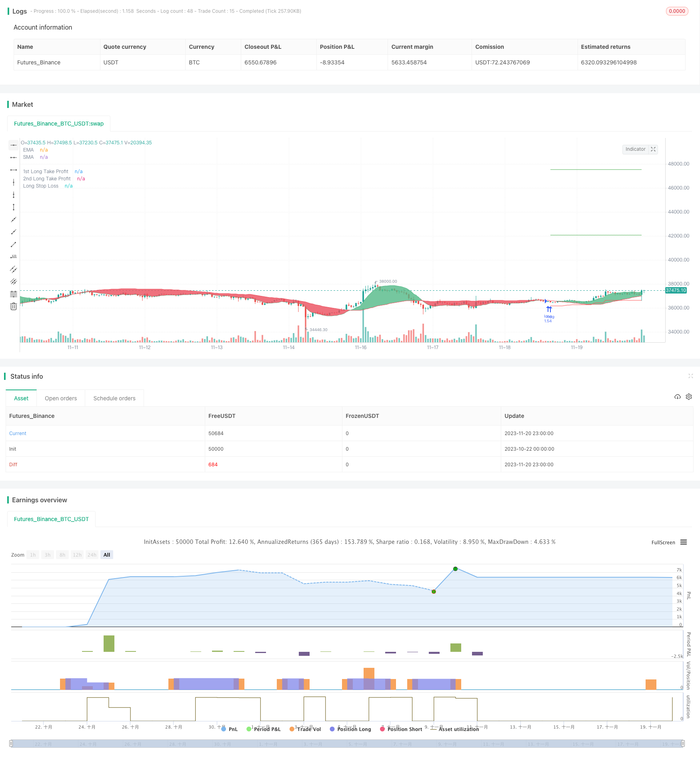Select the horizontal segment drawing tool

click(x=14, y=170)
